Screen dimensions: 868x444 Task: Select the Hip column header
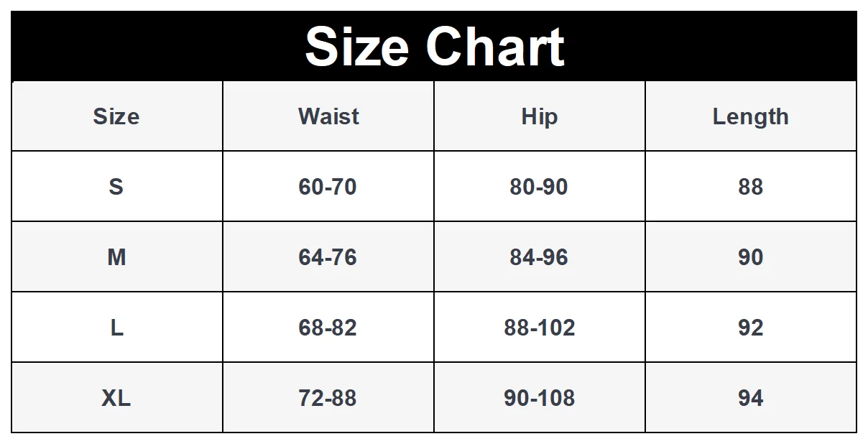tap(539, 116)
